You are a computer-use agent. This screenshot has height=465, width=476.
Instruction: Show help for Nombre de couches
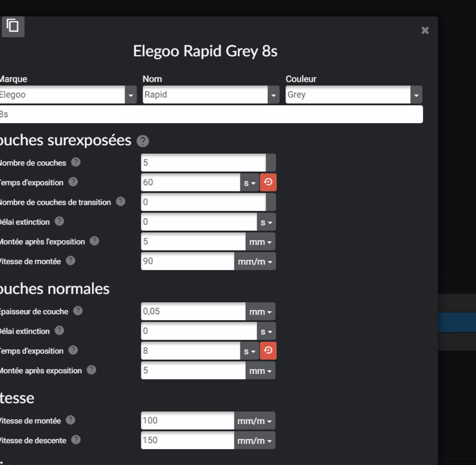pyautogui.click(x=76, y=162)
